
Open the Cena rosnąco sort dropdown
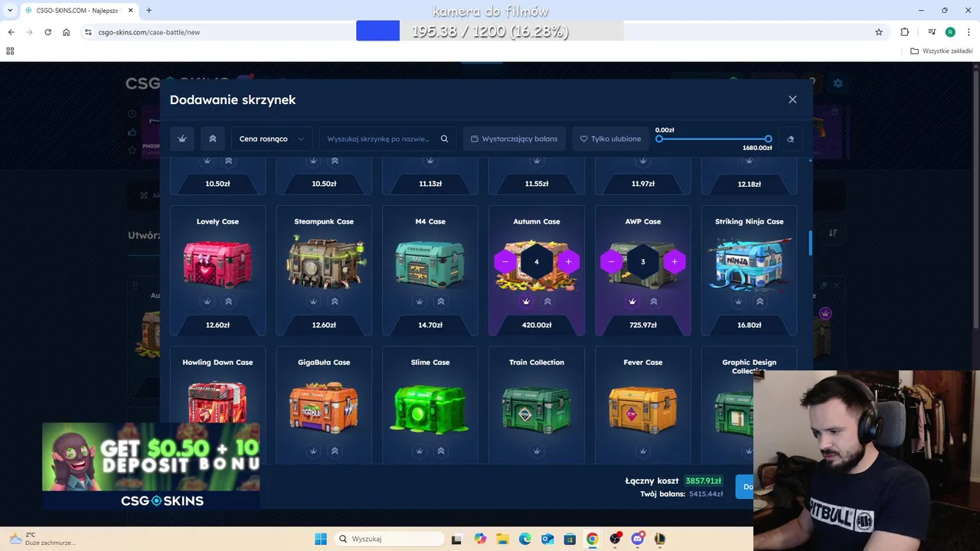click(x=271, y=139)
